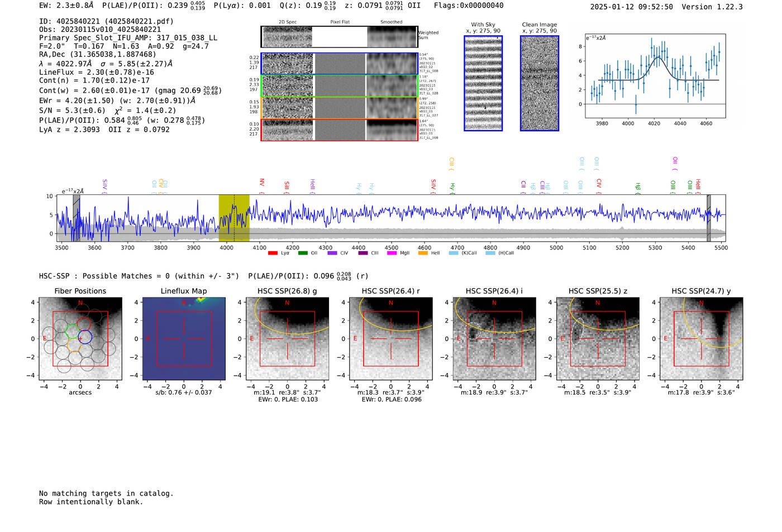Click the 'No matching targets in catalog.' text

point(106,493)
